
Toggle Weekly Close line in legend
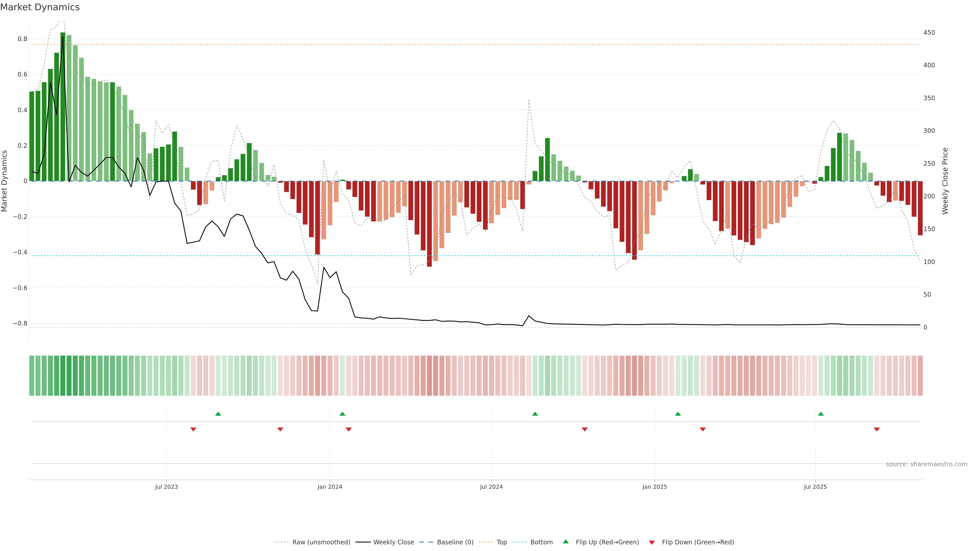coord(393,542)
